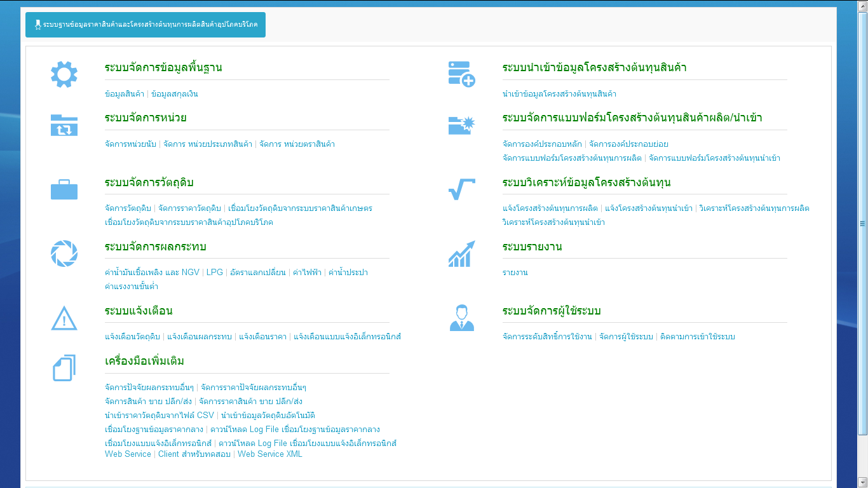Click the briefcase icon for ระบบจัดการวัตถุดิบ
Image resolution: width=868 pixels, height=488 pixels.
tap(64, 189)
